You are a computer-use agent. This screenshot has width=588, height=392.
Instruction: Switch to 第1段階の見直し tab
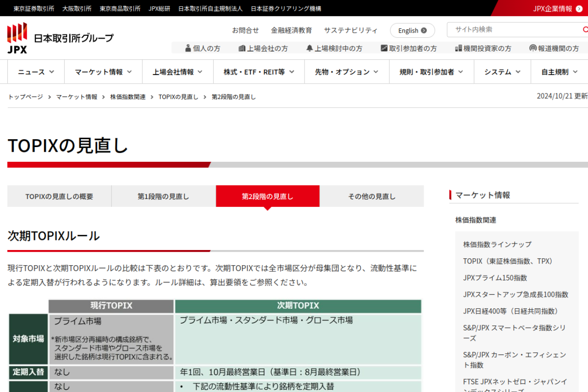tap(164, 196)
